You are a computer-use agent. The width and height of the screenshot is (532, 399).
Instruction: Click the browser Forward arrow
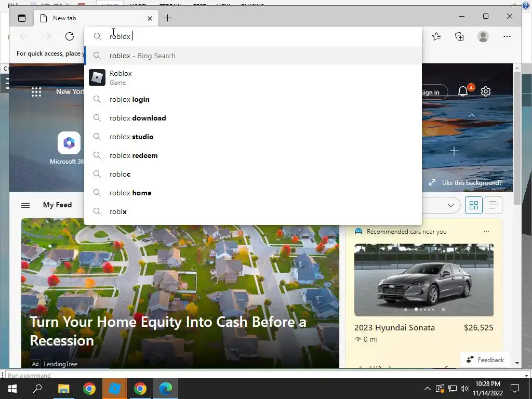47,36
